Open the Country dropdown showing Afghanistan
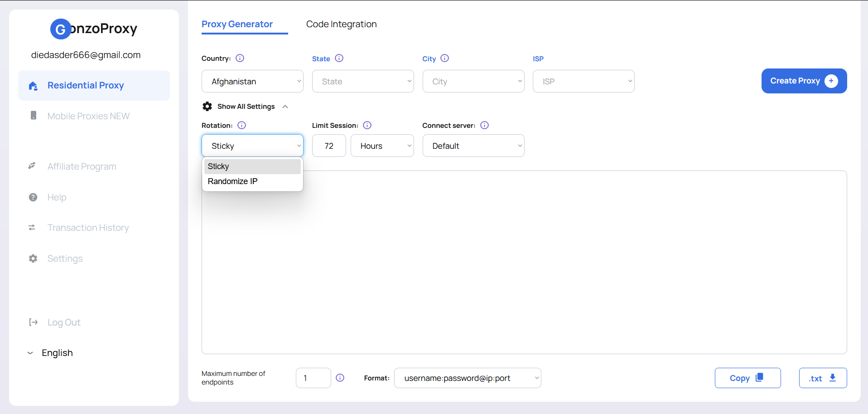Screen dimensions: 868x414 [x=252, y=82]
